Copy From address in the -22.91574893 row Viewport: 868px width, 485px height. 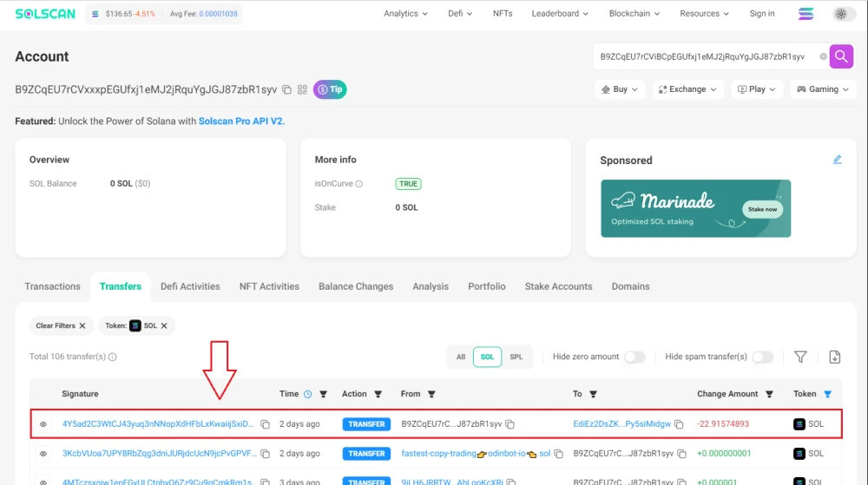tap(510, 424)
